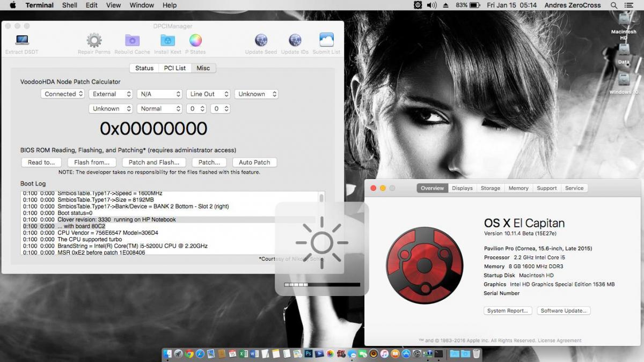Expand the Connected dropdown
The width and height of the screenshot is (644, 362).
pyautogui.click(x=63, y=94)
